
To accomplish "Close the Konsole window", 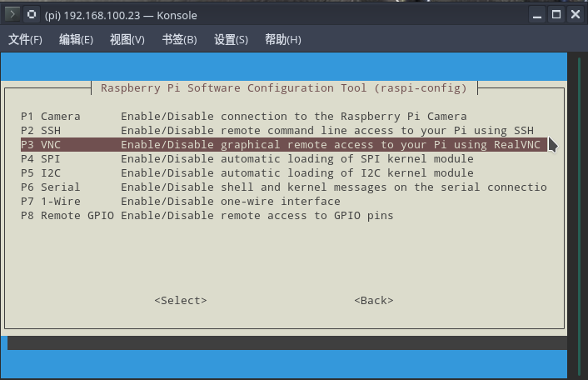I will point(576,15).
